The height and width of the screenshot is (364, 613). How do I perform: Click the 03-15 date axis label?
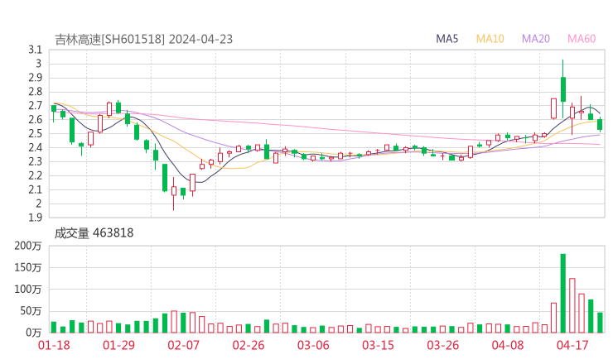(378, 345)
